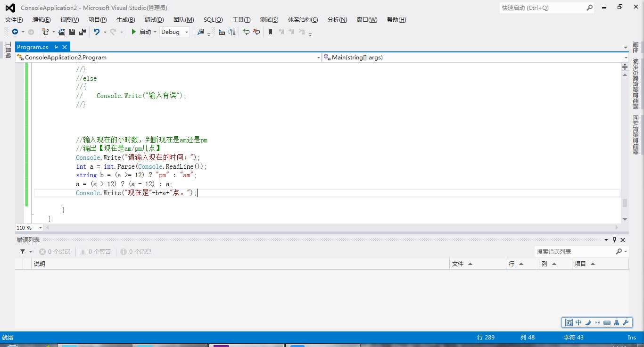644x347 pixels.
Task: Click the Navigate Backward arrow icon
Action: click(15, 32)
